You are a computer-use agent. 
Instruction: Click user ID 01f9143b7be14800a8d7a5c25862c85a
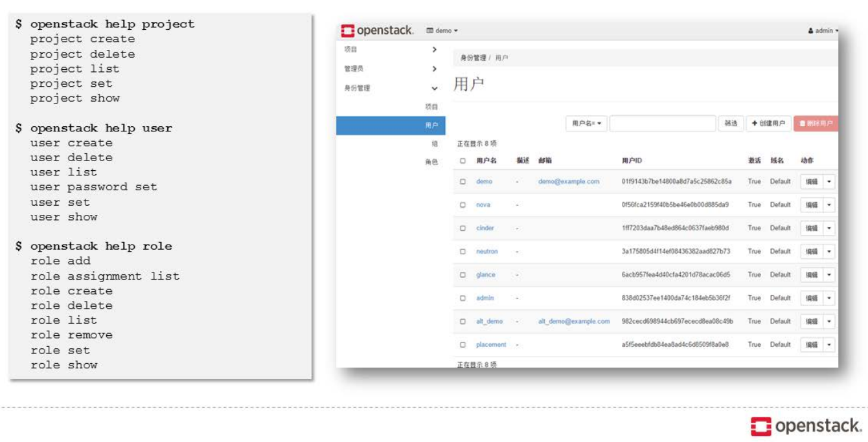point(676,182)
